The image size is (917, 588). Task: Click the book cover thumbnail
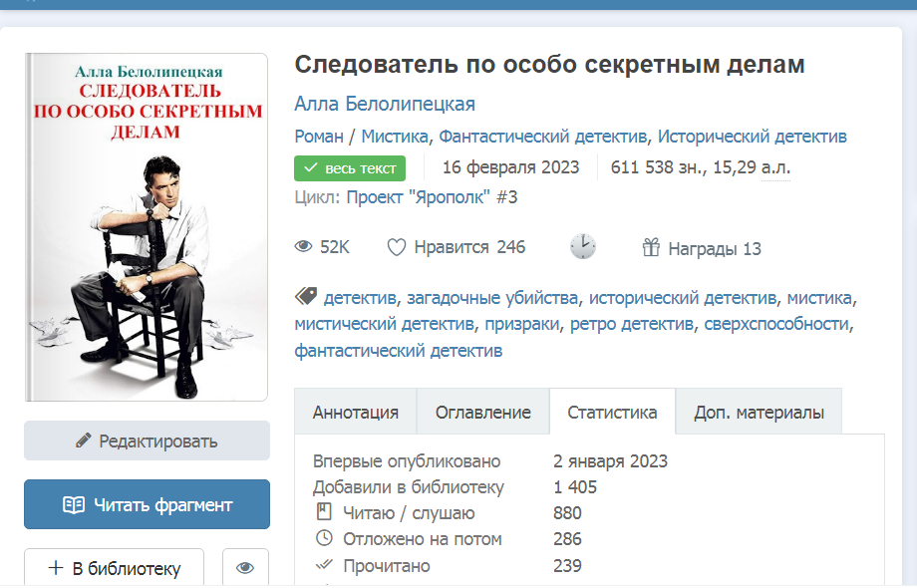tap(147, 227)
